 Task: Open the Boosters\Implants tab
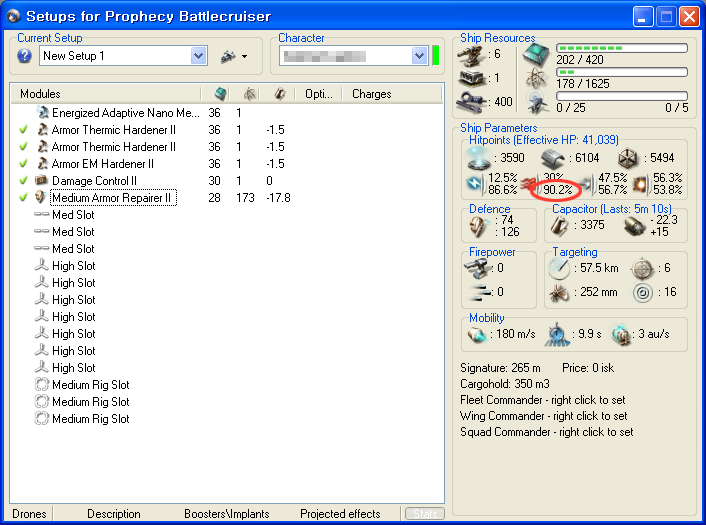click(x=226, y=514)
